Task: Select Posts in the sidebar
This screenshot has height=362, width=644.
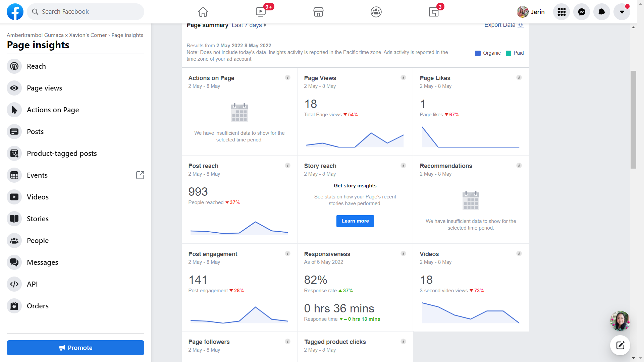Action: (75, 132)
